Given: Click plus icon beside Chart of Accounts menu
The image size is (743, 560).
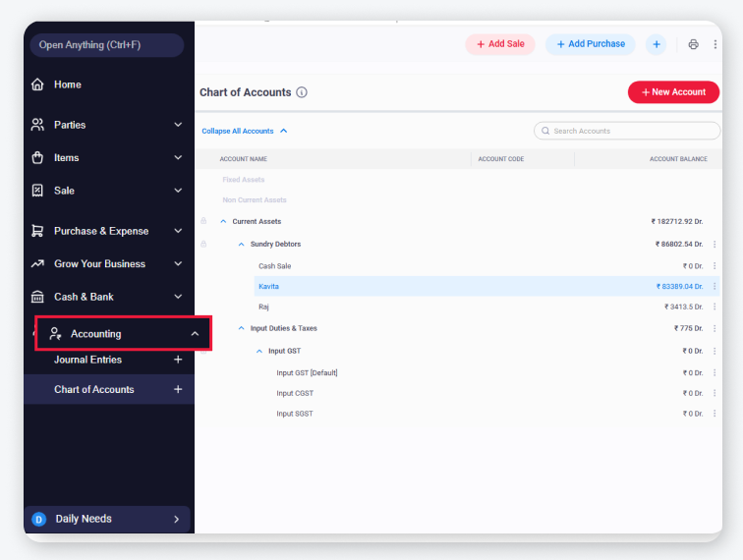Looking at the screenshot, I should (x=178, y=389).
